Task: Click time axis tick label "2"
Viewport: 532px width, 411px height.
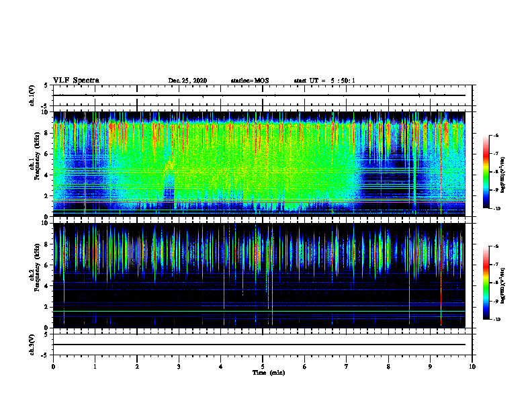Action: (x=137, y=367)
